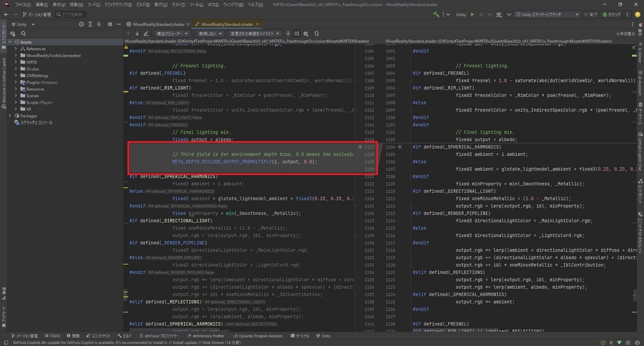Screen dimensions: 644x346
Task: Open 変更された単語をハイライト dropdown
Action: point(255,33)
